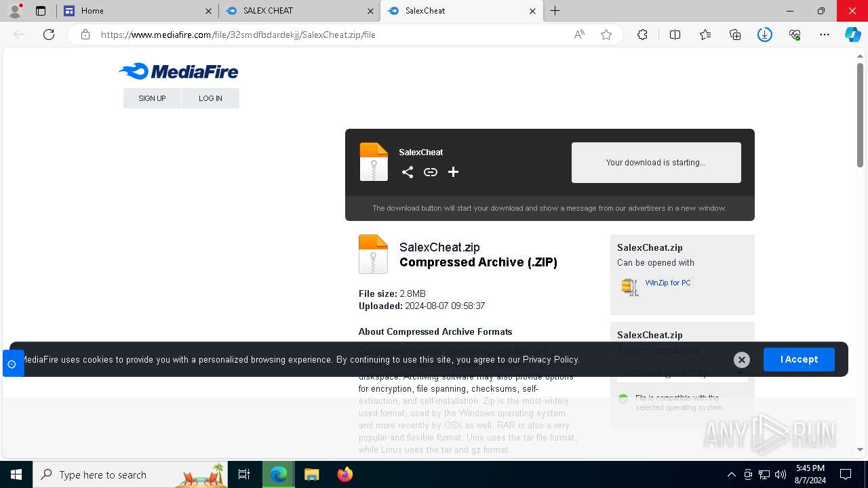Accept cookies with I Accept button
868x488 pixels.
799,359
